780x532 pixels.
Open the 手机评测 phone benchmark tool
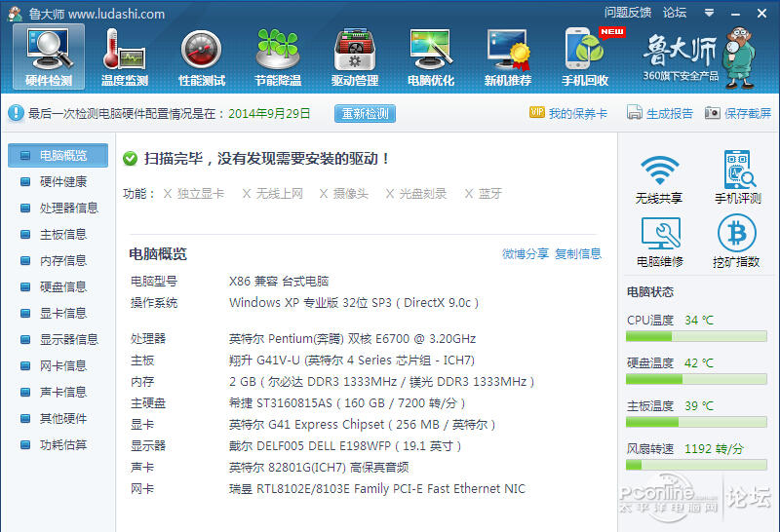click(737, 178)
